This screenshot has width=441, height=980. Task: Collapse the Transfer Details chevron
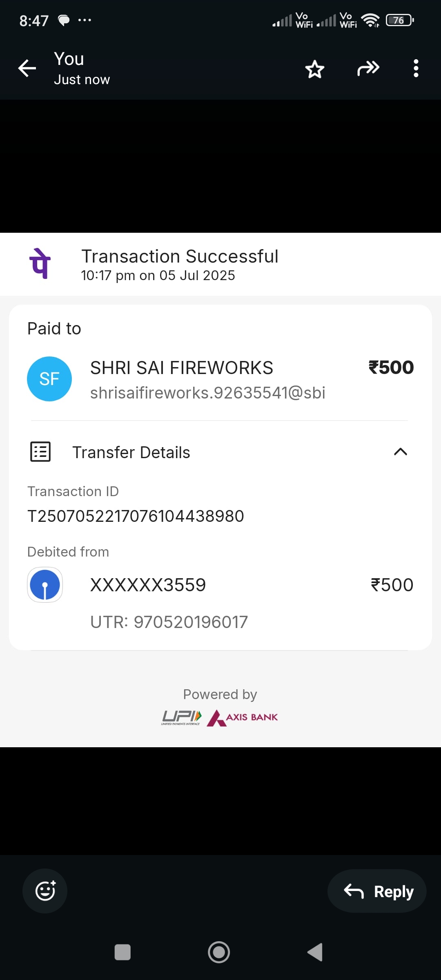[x=400, y=452]
